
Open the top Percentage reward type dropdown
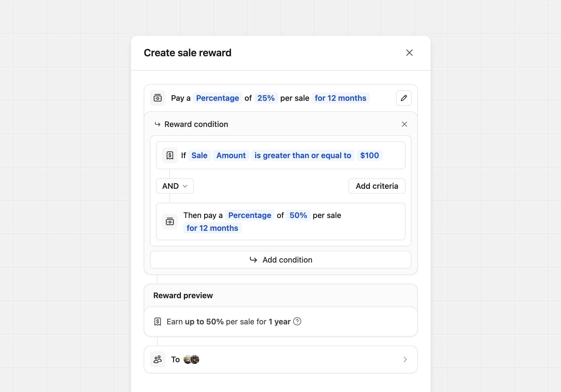[x=217, y=98]
